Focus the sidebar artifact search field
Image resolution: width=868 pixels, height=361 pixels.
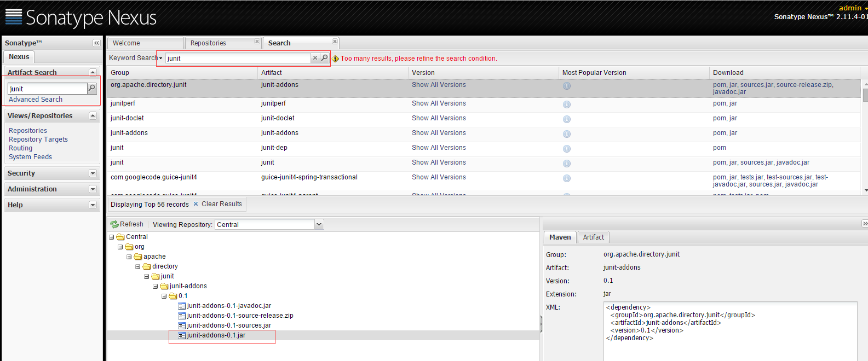point(48,89)
